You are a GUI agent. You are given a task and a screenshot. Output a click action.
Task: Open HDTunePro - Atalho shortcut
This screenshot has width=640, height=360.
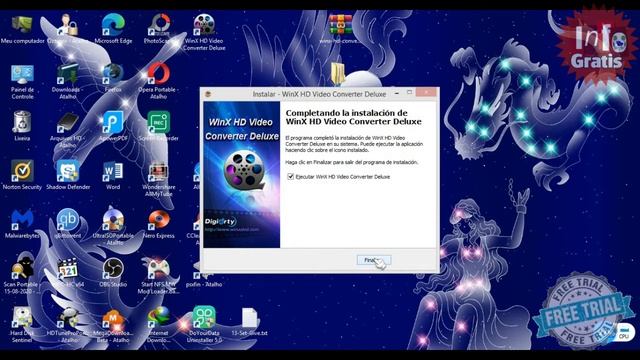click(x=68, y=324)
